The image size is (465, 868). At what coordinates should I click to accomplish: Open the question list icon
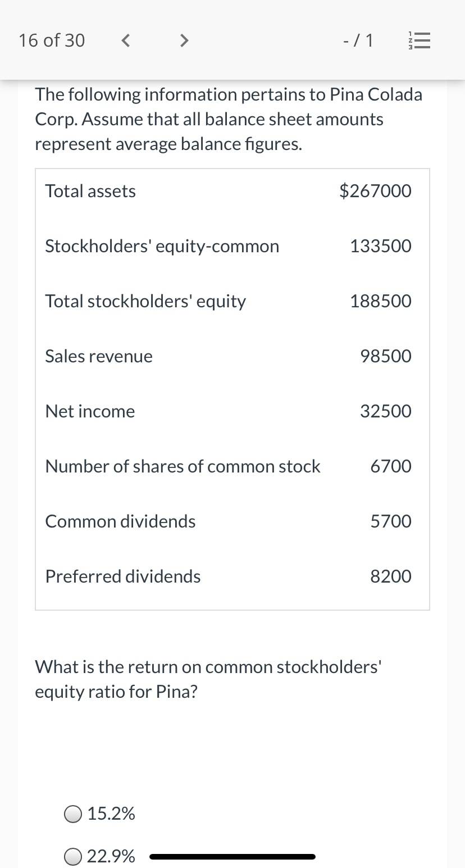tap(421, 41)
